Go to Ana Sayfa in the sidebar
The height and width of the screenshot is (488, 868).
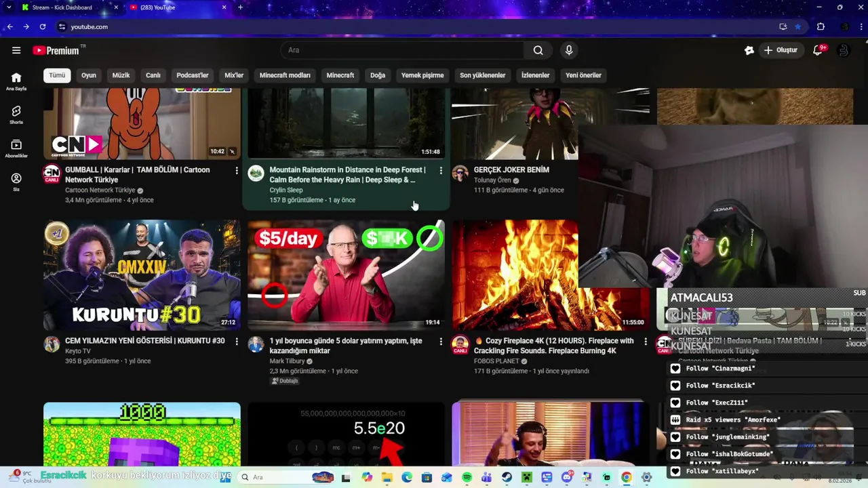(16, 81)
